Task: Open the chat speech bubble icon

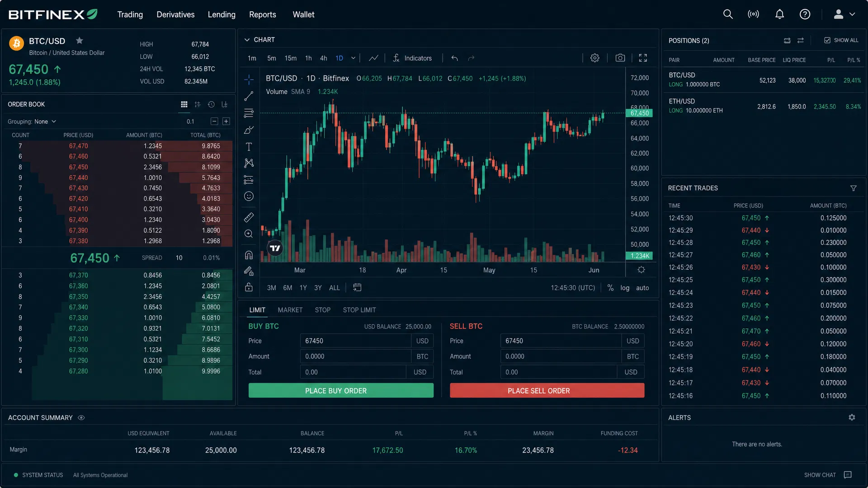Action: click(x=848, y=475)
